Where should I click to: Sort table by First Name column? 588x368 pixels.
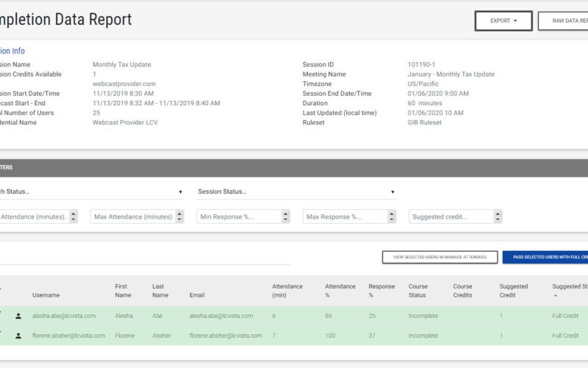(x=123, y=291)
